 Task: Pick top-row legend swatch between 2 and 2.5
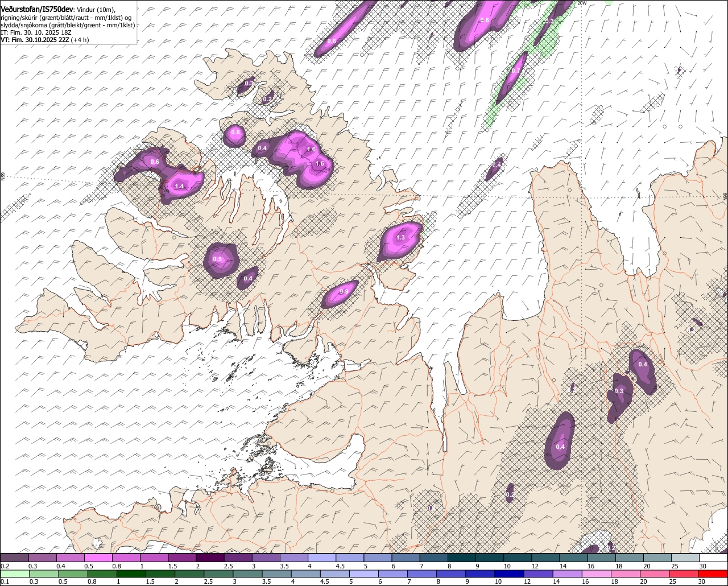click(x=210, y=558)
